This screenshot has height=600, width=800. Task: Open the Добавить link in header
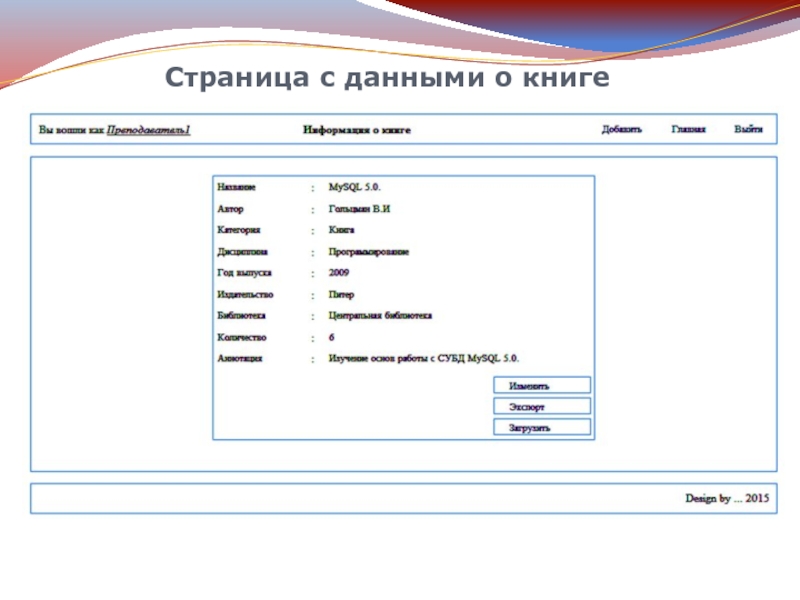[x=621, y=129]
